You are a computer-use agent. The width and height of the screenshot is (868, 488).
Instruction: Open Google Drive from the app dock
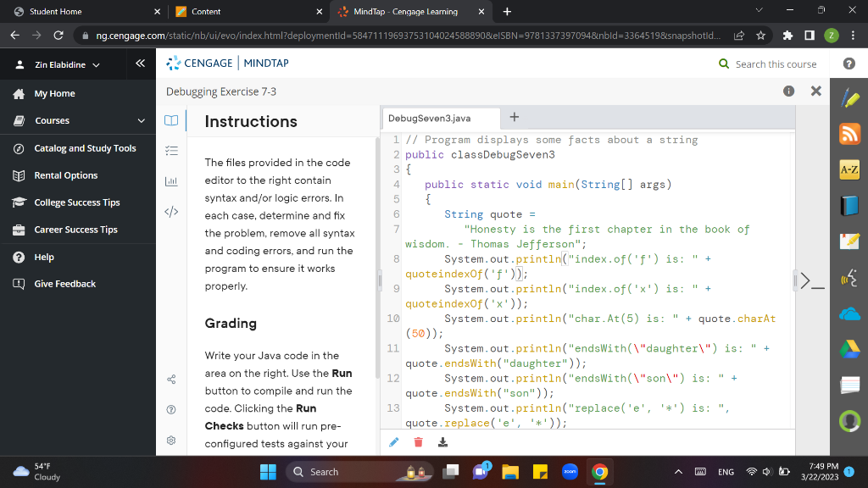pyautogui.click(x=849, y=348)
